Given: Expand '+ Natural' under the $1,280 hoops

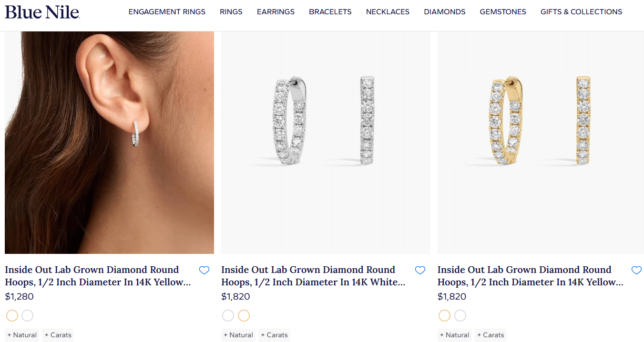Looking at the screenshot, I should [x=22, y=335].
